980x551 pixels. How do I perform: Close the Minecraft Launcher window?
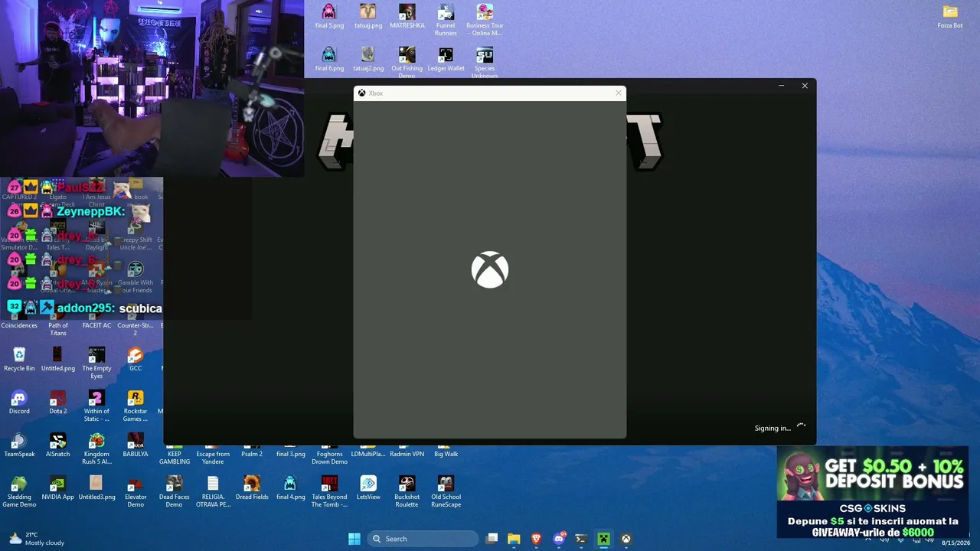click(805, 86)
